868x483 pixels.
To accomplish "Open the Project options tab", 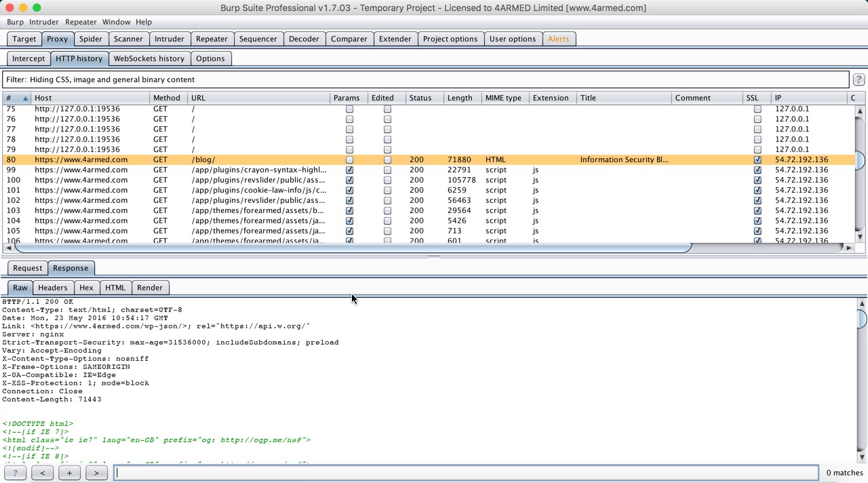I will pos(450,39).
